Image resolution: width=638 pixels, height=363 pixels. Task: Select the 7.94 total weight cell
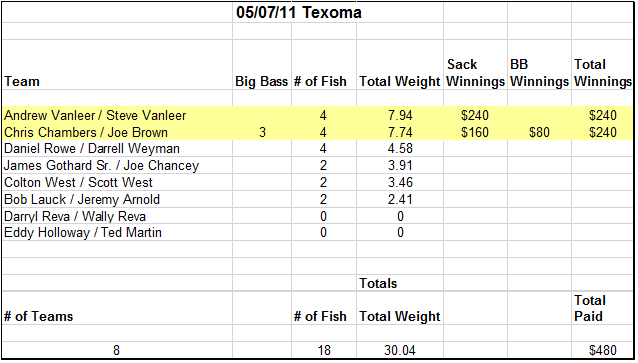pos(400,115)
